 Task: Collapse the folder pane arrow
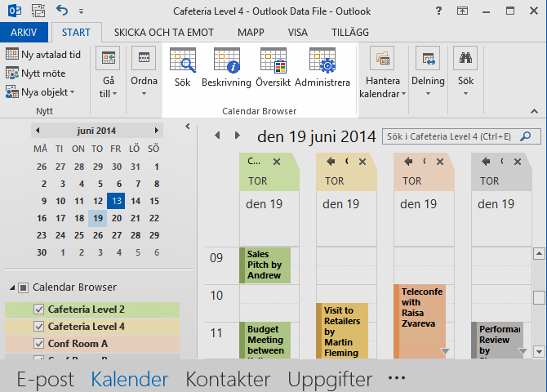click(x=188, y=127)
